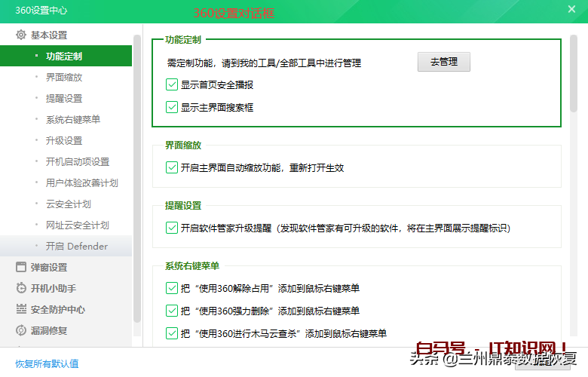The height and width of the screenshot is (377, 588).
Task: Toggle 使用360进行木马云查杀 checkbox
Action: pyautogui.click(x=172, y=333)
